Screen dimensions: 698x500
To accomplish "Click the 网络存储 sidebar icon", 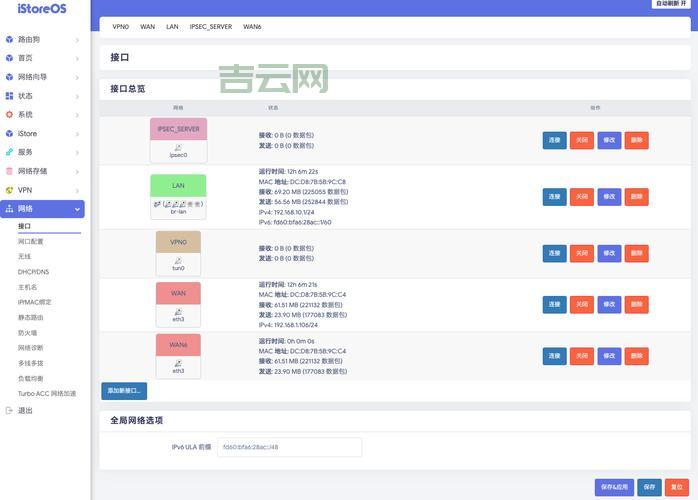I will click(x=9, y=171).
